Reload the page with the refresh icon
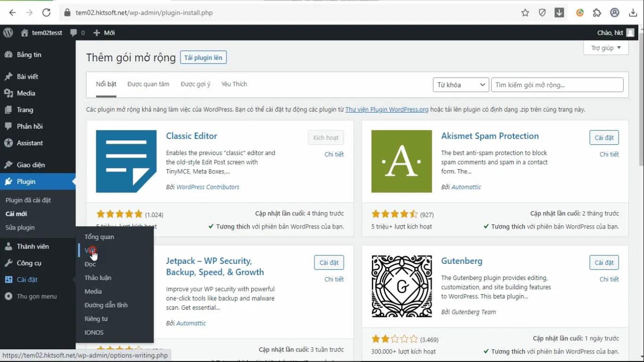Viewport: 644px width, 362px height. [x=46, y=13]
